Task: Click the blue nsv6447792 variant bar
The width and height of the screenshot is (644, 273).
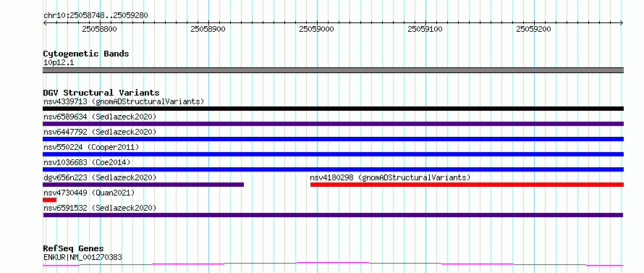Action: pos(333,139)
